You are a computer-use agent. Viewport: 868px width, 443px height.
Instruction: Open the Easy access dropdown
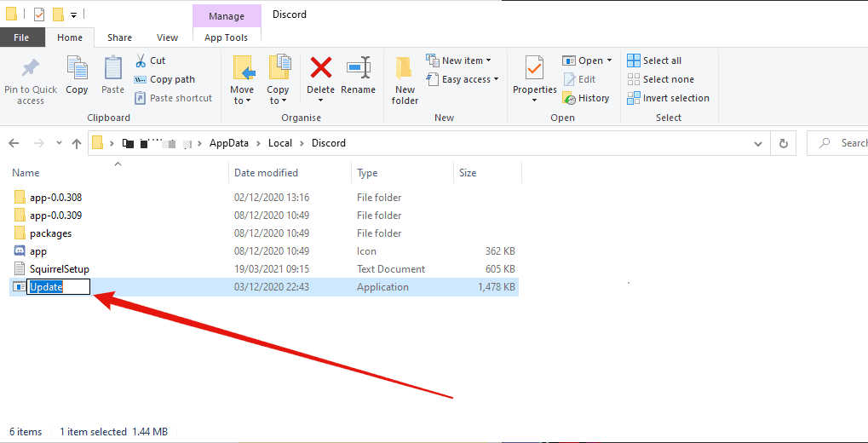coord(463,79)
